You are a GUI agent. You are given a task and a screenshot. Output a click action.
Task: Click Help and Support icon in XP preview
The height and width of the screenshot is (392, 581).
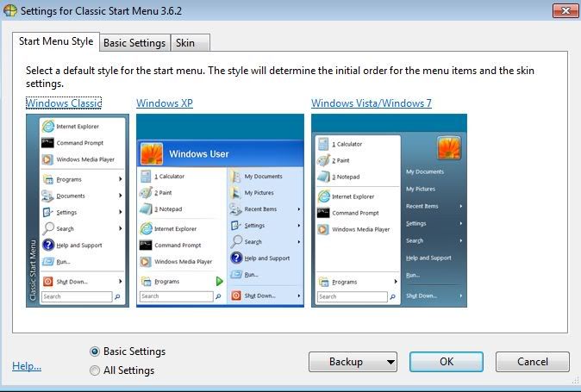click(236, 258)
